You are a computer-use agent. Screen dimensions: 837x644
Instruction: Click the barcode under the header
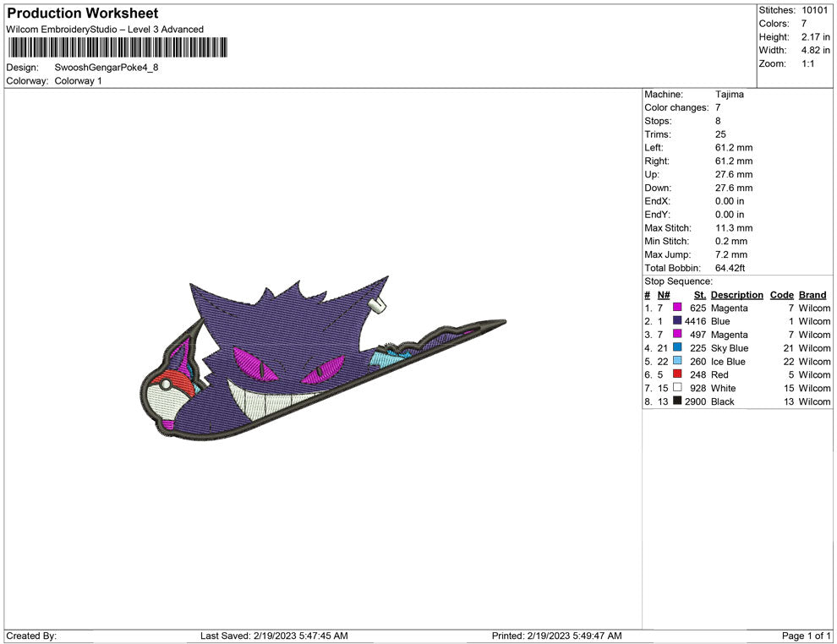(x=118, y=47)
